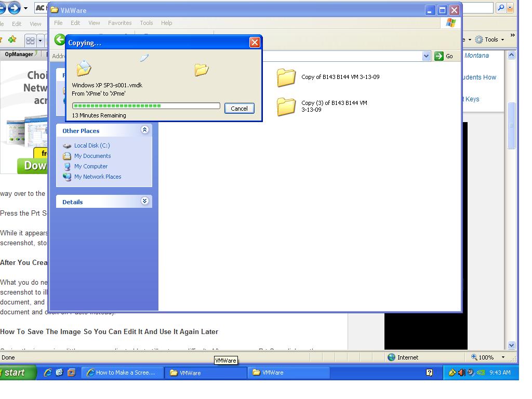Click the 'Copy of B143 B144 VM 3-13-09' folder name
The width and height of the screenshot is (532, 399).
[x=340, y=77]
